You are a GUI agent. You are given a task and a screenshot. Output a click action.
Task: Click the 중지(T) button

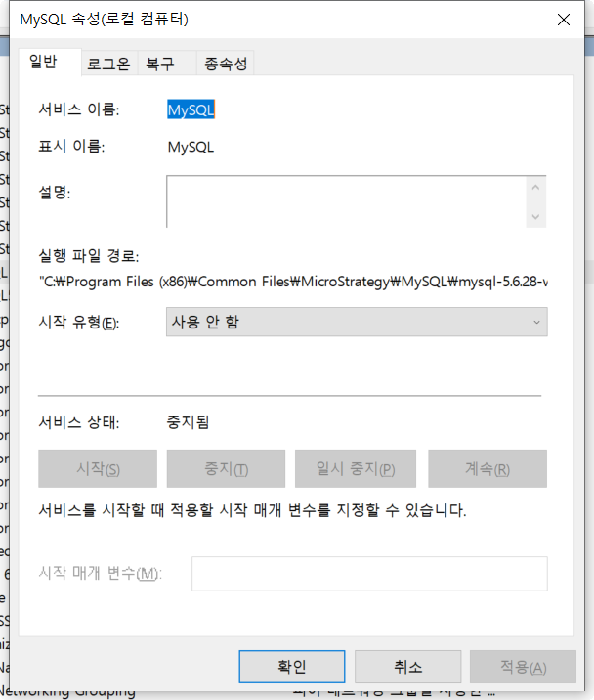point(226,468)
